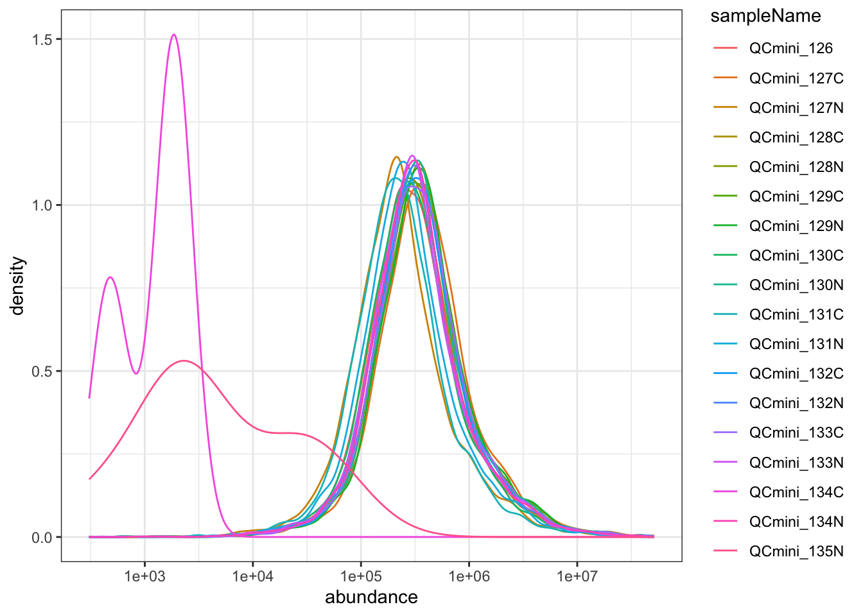Click the tallest magenta peak near density 1.5
Image resolution: width=863 pixels, height=616 pixels.
pyautogui.click(x=174, y=35)
